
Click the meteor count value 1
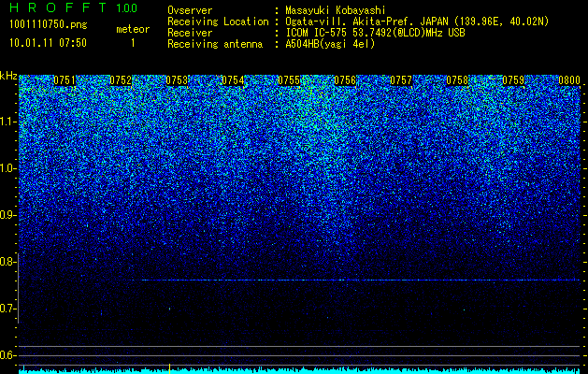coord(133,43)
